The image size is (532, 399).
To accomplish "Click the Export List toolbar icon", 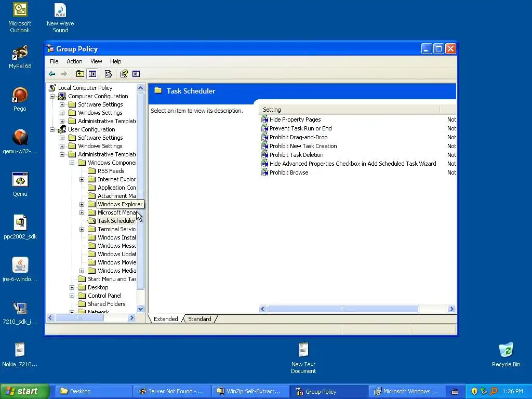I will tap(108, 74).
